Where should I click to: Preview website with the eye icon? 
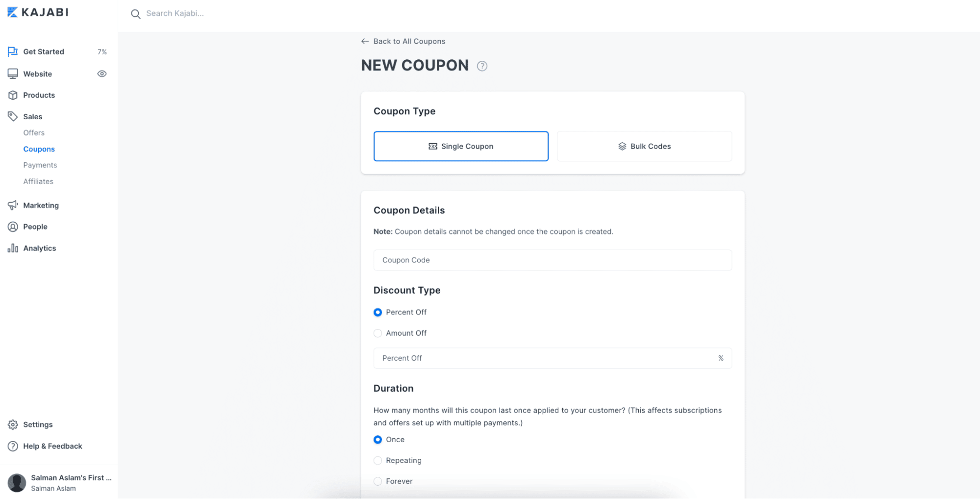[x=102, y=74]
